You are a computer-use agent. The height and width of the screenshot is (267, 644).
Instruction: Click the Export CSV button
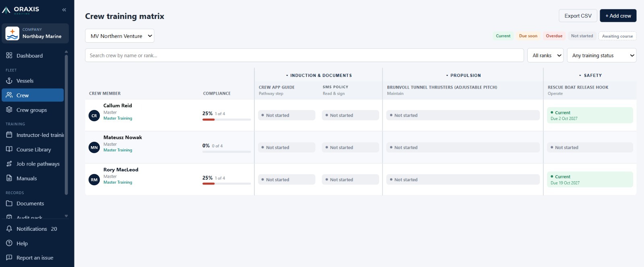[x=578, y=16]
